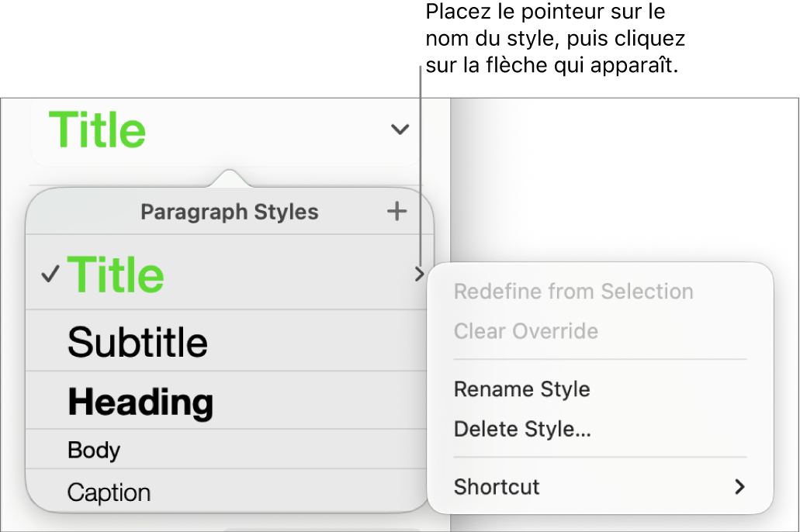Open the Shortcut menu entry
The width and height of the screenshot is (800, 532).
point(497,487)
